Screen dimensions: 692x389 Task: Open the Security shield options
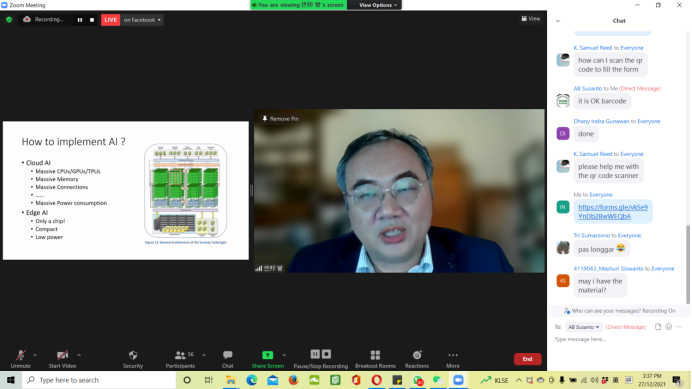[x=133, y=359]
